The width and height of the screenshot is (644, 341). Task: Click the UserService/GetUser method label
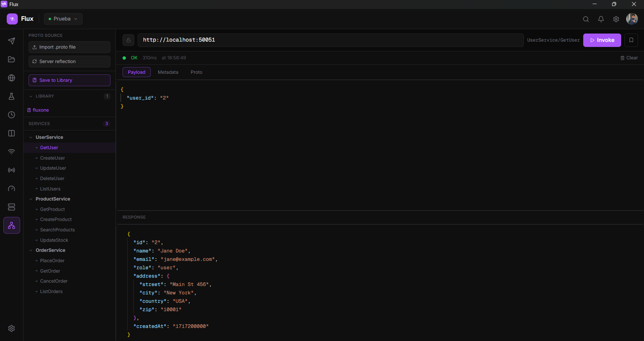click(553, 40)
